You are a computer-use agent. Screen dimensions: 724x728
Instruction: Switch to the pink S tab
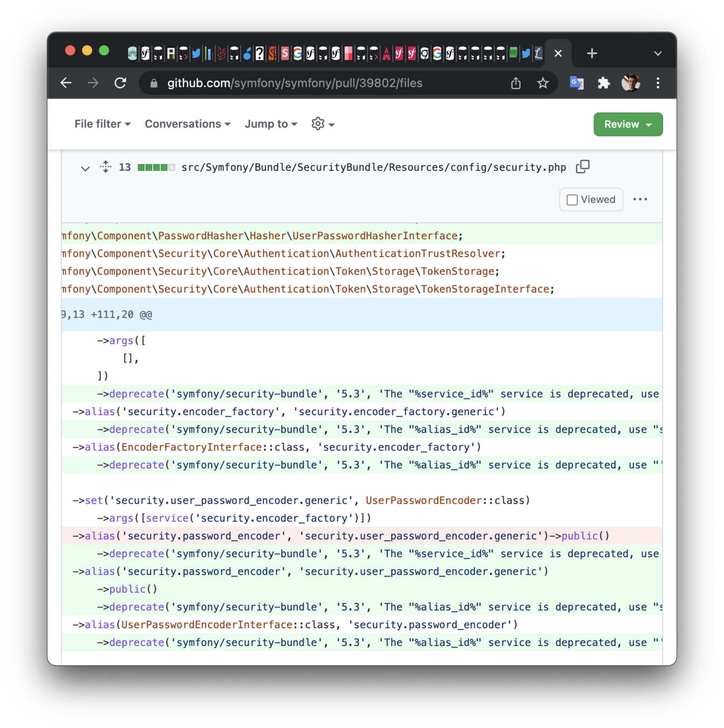(x=285, y=53)
